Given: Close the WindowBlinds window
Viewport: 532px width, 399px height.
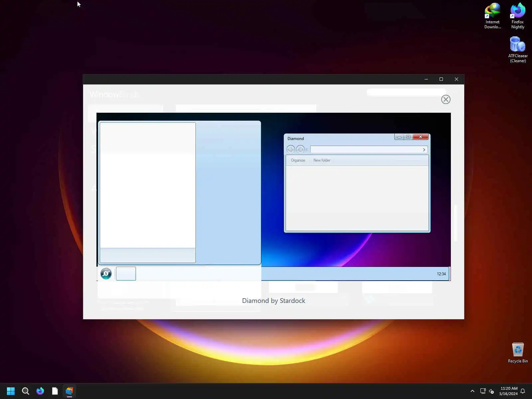Looking at the screenshot, I should (457, 79).
